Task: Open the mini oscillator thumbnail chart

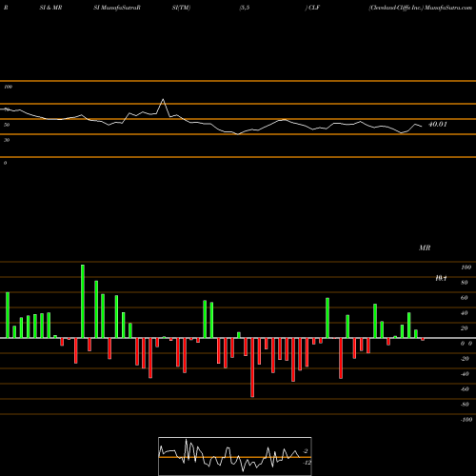Action: click(235, 456)
